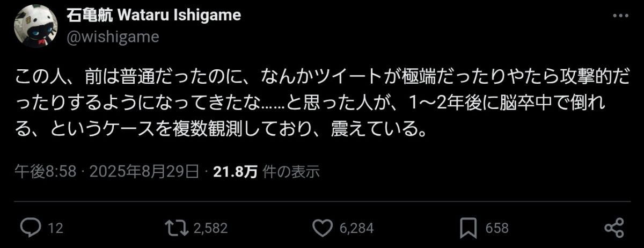Image resolution: width=644 pixels, height=248 pixels.
Task: Click the bookmark count 658
Action: 497,228
